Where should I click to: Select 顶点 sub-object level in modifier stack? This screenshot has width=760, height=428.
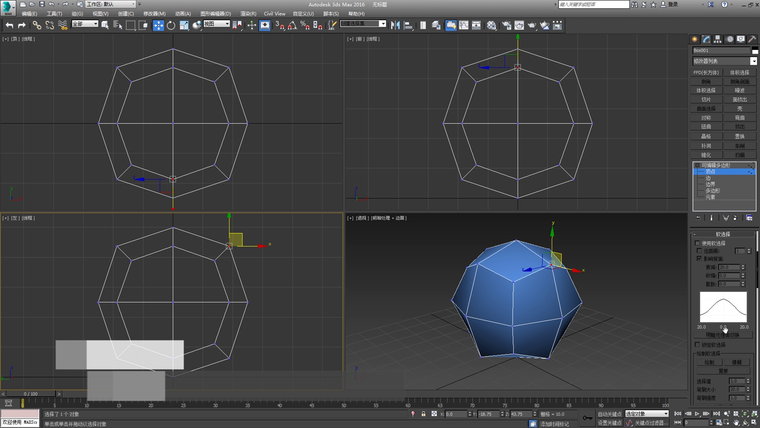click(712, 172)
